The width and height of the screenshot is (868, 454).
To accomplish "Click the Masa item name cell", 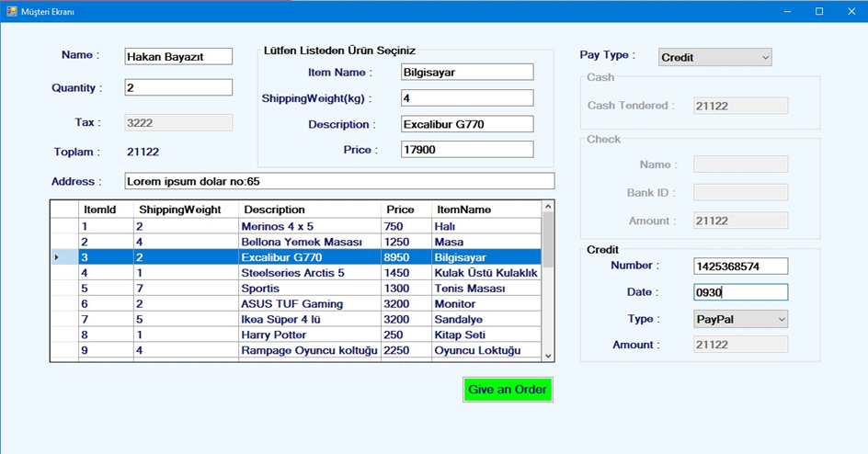I will tap(486, 242).
